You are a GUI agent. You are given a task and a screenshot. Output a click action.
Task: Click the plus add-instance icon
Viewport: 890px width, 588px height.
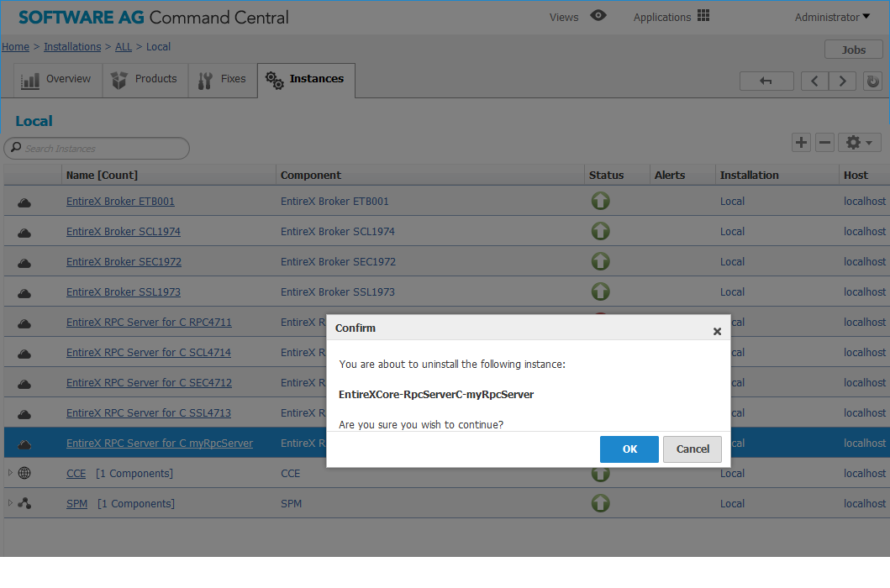pos(801,143)
